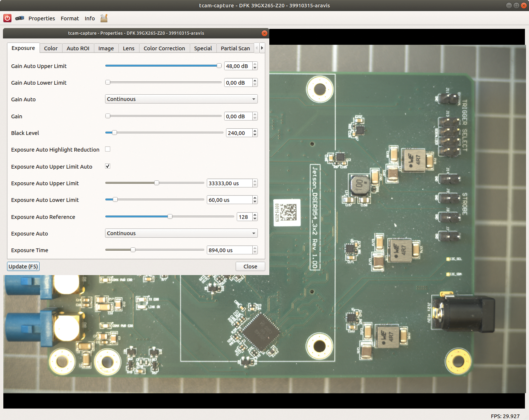Viewport: 529px width, 420px height.
Task: Increase Black Level using the up arrow
Action: coord(255,131)
